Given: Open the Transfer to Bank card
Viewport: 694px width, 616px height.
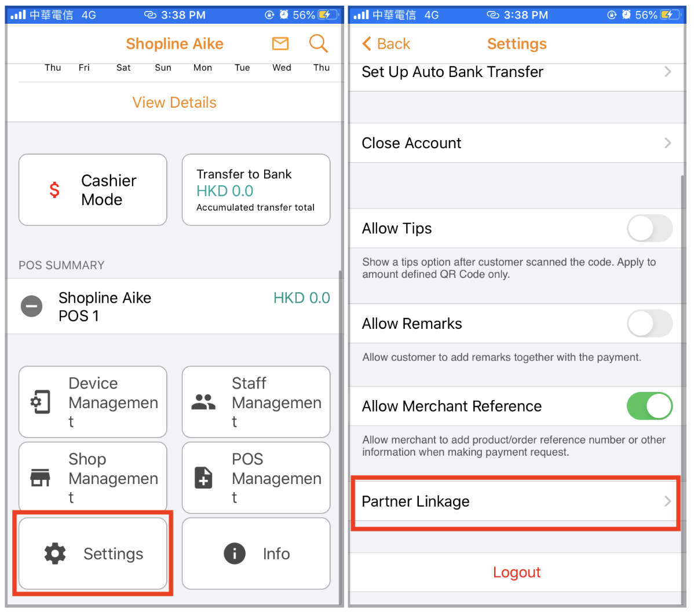Looking at the screenshot, I should click(x=256, y=190).
